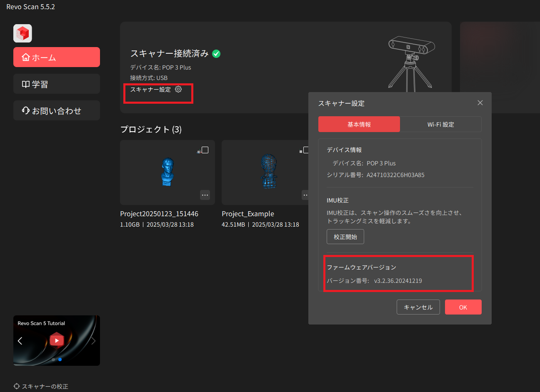Go to previous tutorial slide arrow
The height and width of the screenshot is (392, 540).
[x=20, y=341]
